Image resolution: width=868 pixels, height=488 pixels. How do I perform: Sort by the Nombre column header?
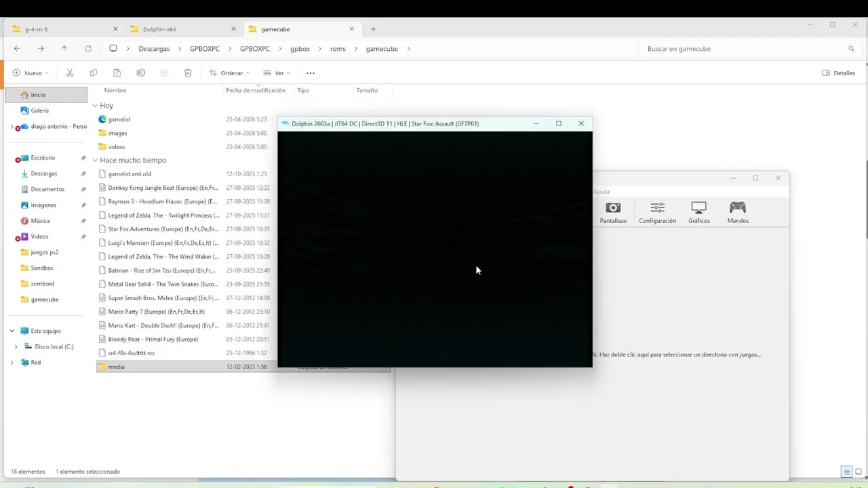pos(115,90)
